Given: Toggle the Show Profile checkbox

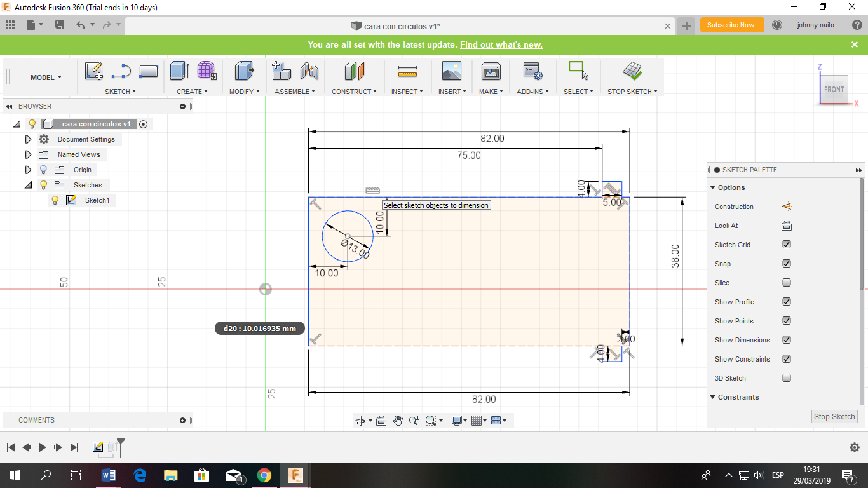Looking at the screenshot, I should (787, 302).
